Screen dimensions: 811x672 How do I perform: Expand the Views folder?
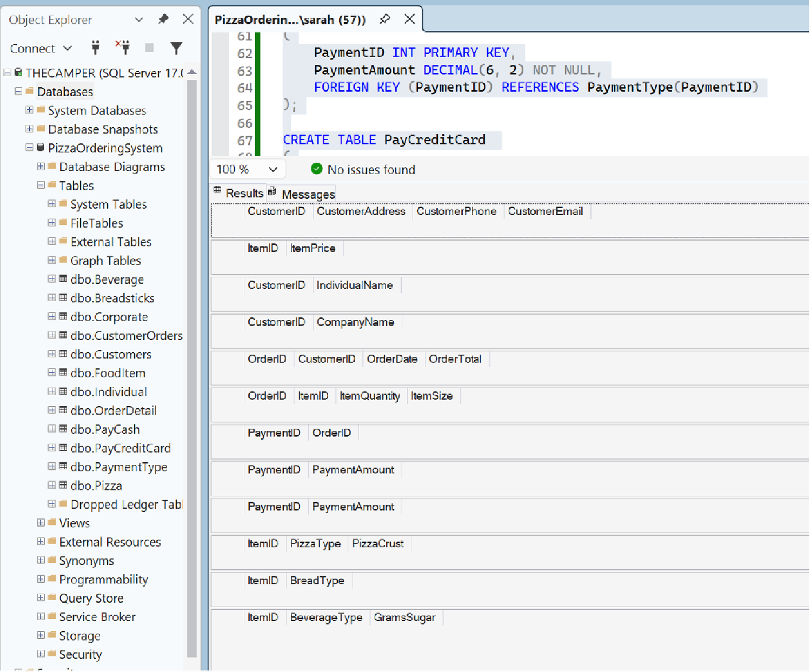(41, 522)
